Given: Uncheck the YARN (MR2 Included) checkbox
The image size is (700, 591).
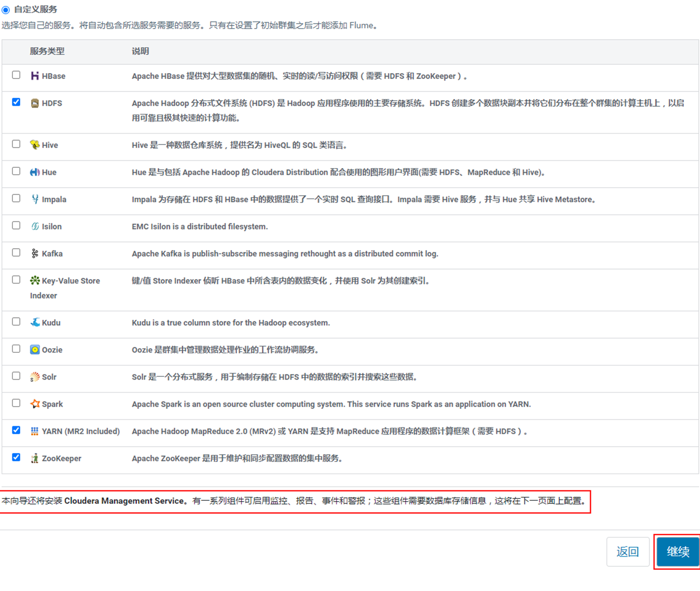Looking at the screenshot, I should tap(16, 430).
